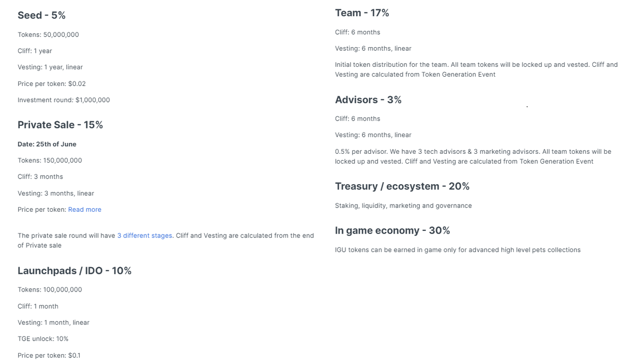Click the "Treasury / ecosystem - 20%" heading

(402, 186)
